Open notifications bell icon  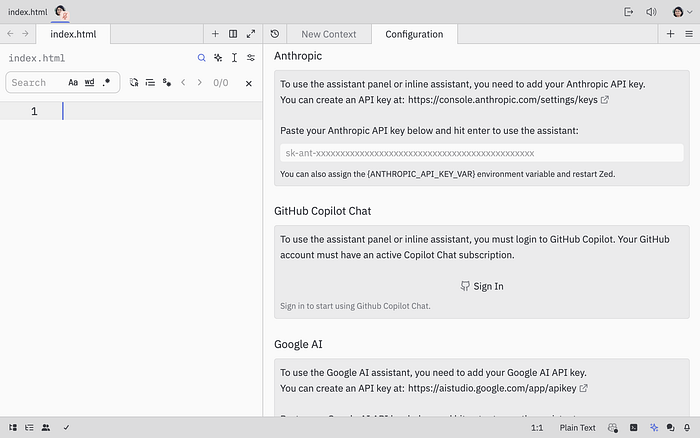pyautogui.click(x=687, y=427)
